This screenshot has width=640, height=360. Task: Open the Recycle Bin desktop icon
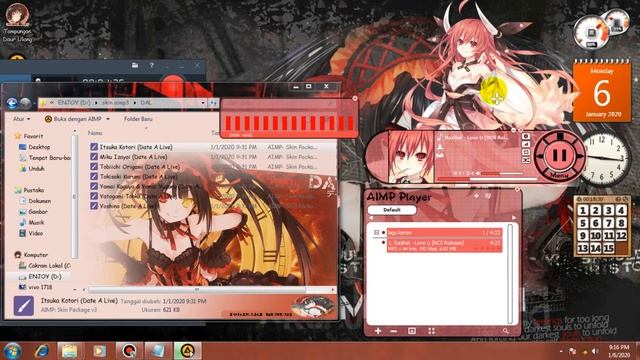pyautogui.click(x=17, y=23)
